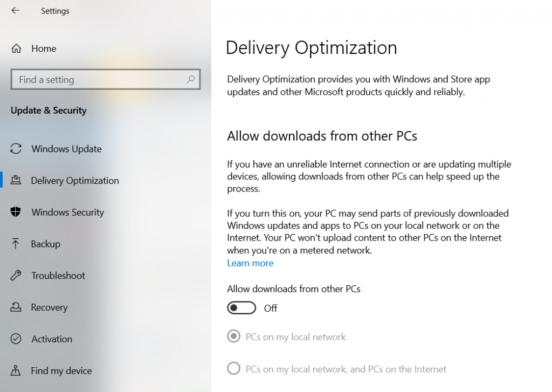The height and width of the screenshot is (392, 552).
Task: Open the Windows Update section
Action: [66, 149]
